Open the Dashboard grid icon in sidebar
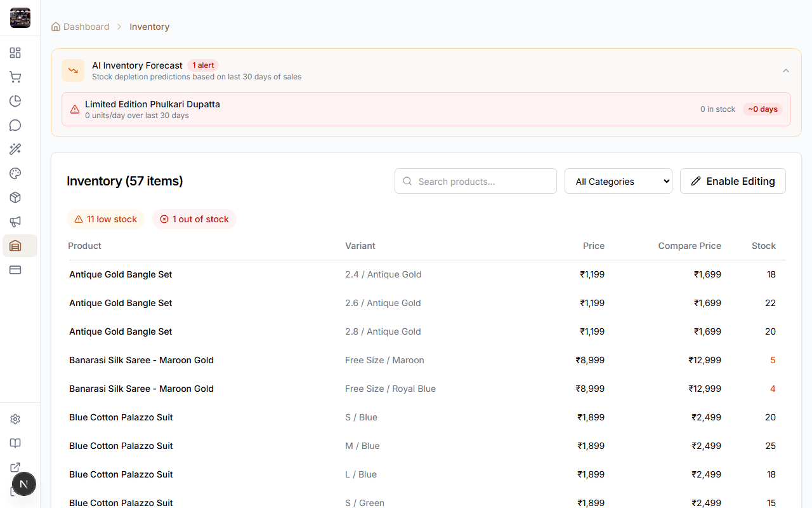Viewport: 812px width, 508px height. [x=15, y=53]
